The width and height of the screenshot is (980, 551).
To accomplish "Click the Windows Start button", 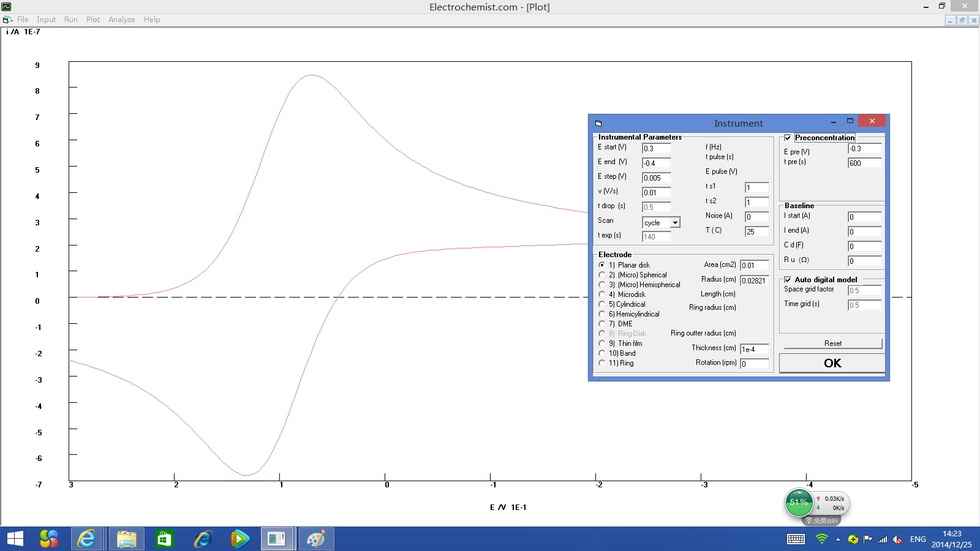I will pyautogui.click(x=15, y=539).
